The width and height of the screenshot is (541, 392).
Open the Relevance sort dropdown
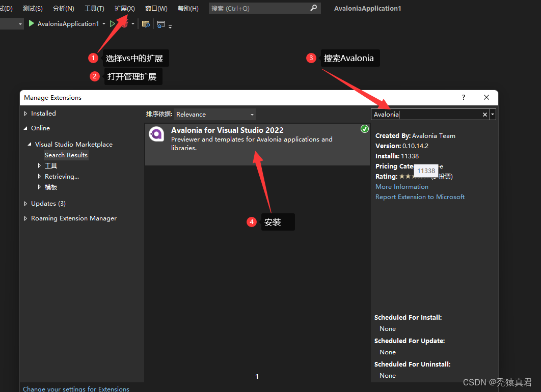pyautogui.click(x=215, y=115)
